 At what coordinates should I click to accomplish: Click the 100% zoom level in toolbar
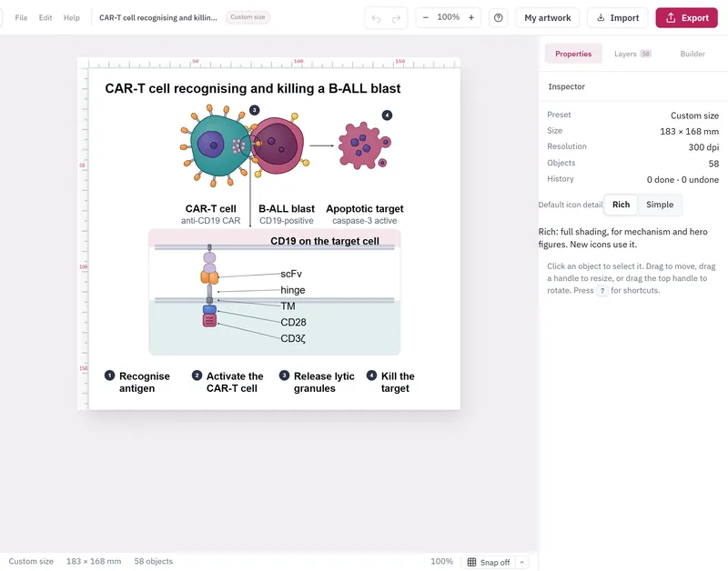click(448, 17)
